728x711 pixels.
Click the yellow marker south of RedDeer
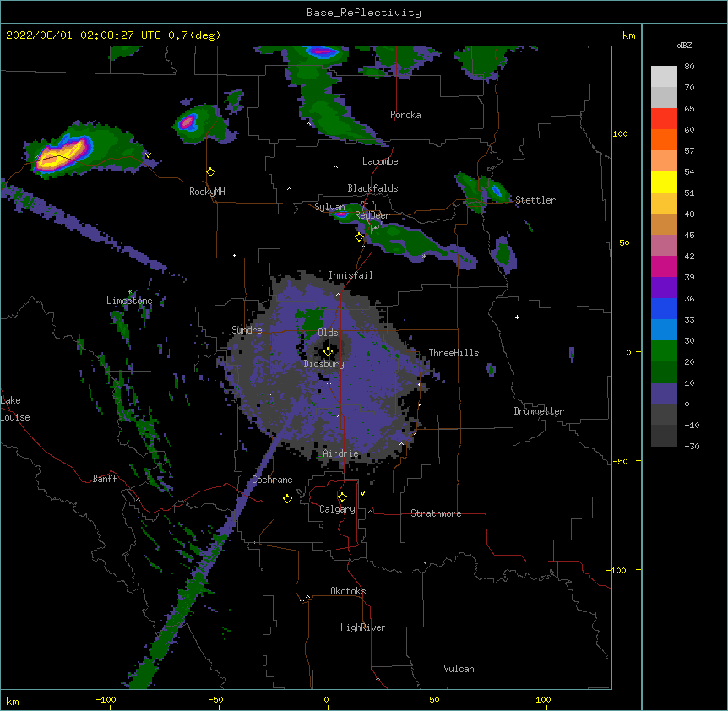tap(359, 237)
